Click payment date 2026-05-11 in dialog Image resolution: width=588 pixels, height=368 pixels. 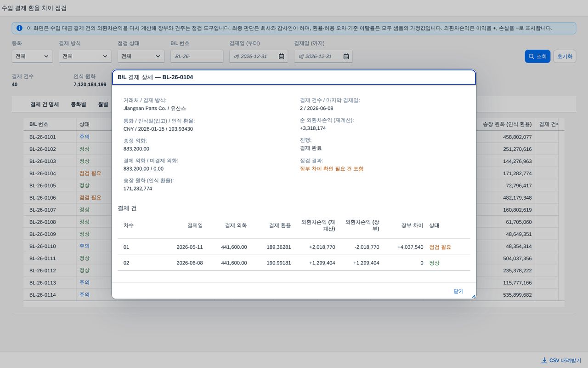click(189, 247)
